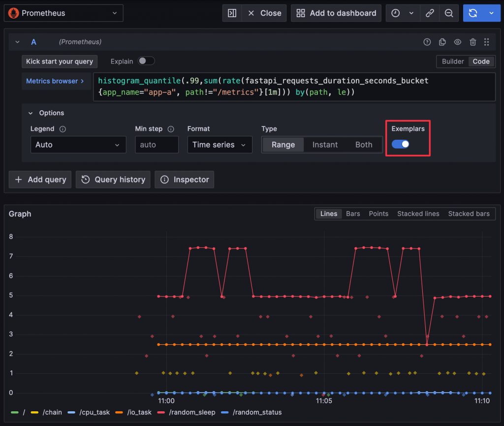
Task: Open the Format Time series dropdown
Action: (x=220, y=145)
